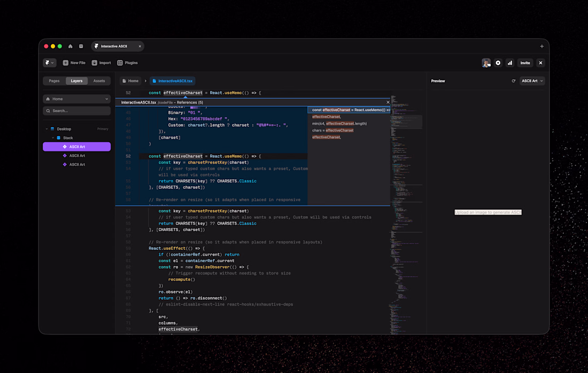The width and height of the screenshot is (588, 373).
Task: Switch to the Assets tab
Action: pos(99,81)
